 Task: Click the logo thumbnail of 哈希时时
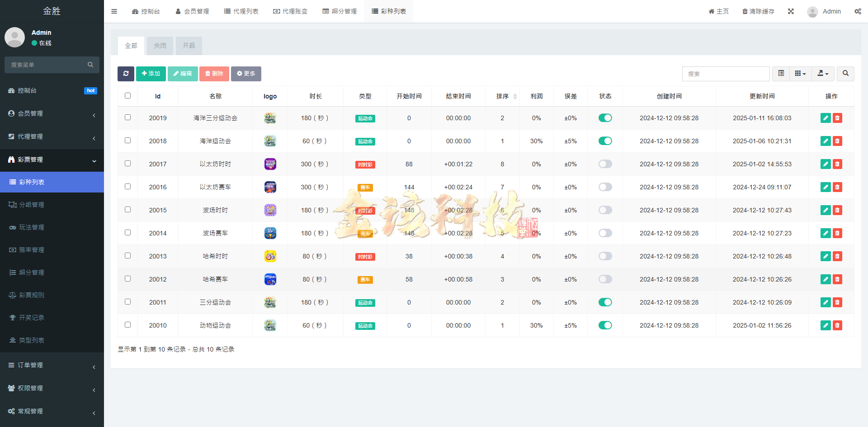[x=270, y=256]
